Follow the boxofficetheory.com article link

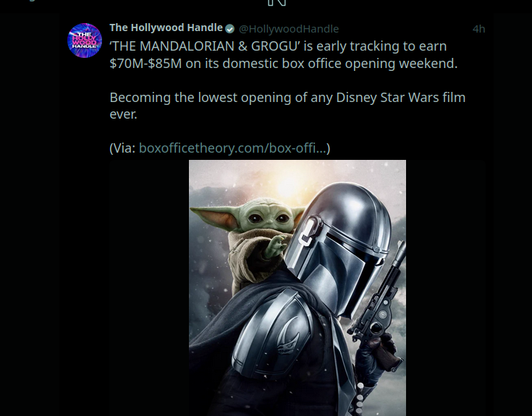(232, 148)
